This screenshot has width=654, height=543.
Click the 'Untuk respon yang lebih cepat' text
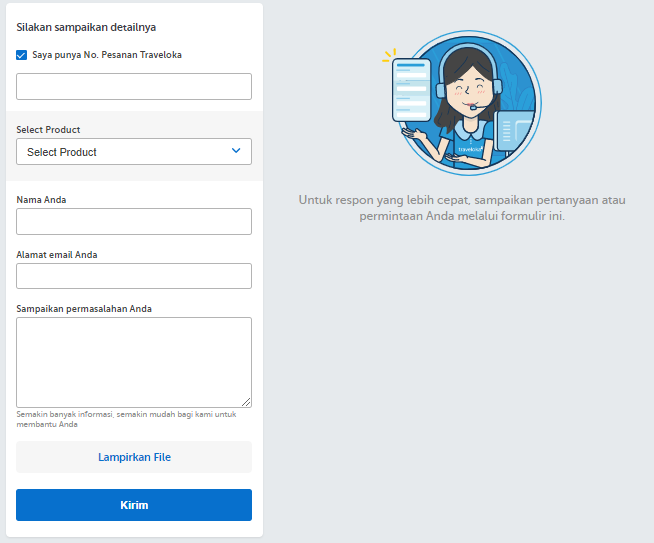click(x=462, y=208)
